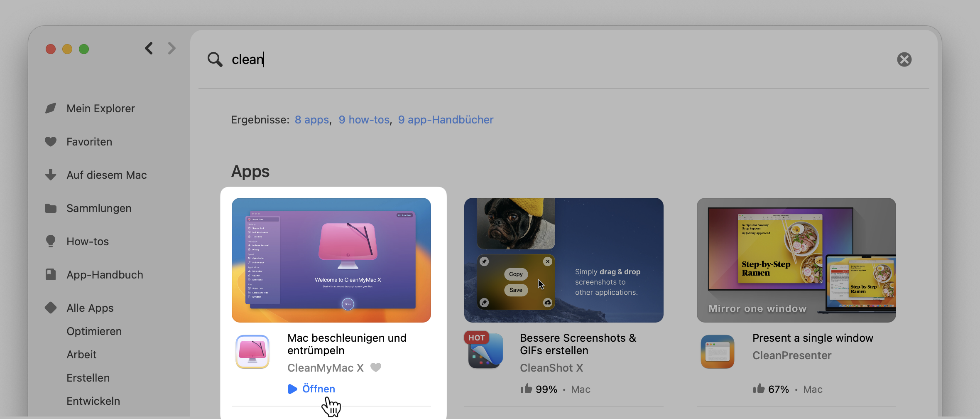Click the CleanShot X app name

pyautogui.click(x=551, y=368)
